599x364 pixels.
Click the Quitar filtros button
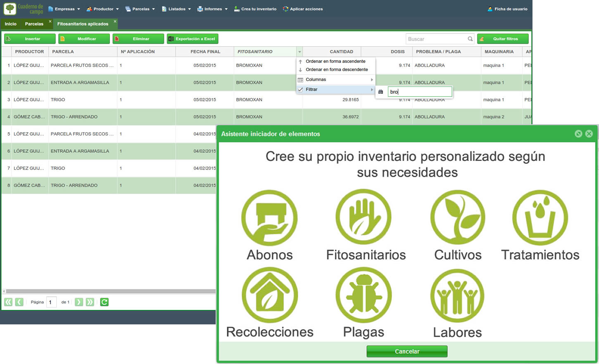point(503,39)
